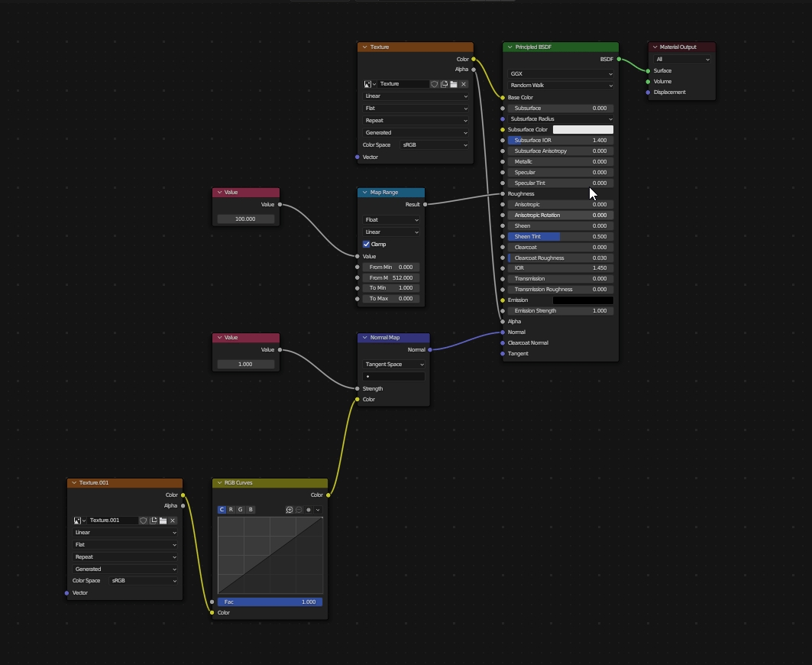Viewport: 812px width, 665px height.
Task: Open the Repeat extension option on Texture.001
Action: point(125,557)
